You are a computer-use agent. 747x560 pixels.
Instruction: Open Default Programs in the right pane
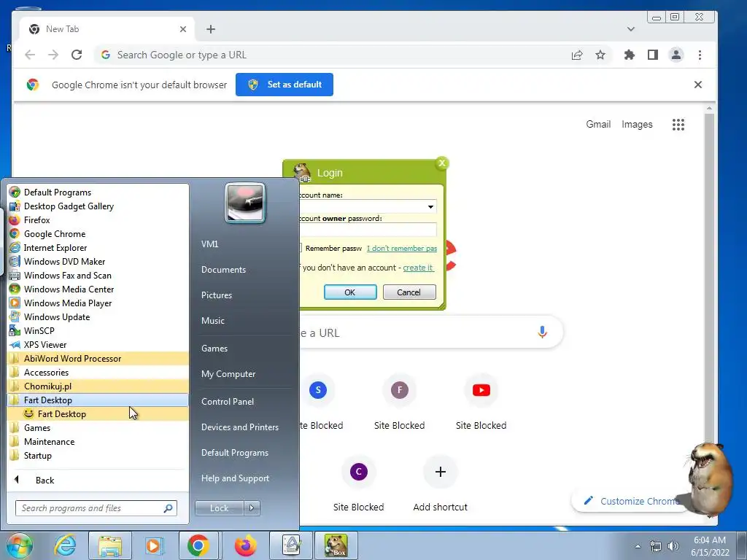(x=234, y=453)
